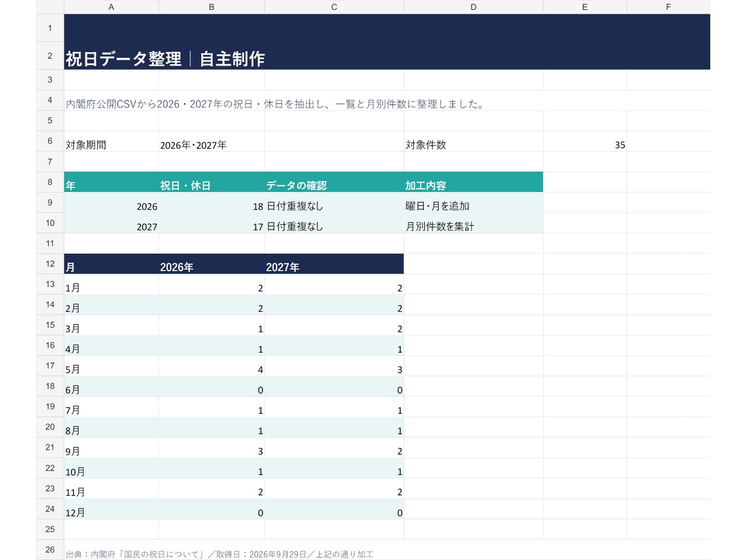The image size is (747, 560).
Task: Click the 9月 cell
Action: (111, 448)
